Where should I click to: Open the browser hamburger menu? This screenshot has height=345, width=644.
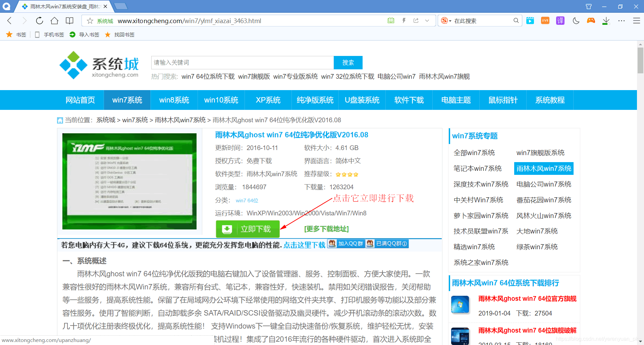coord(636,21)
